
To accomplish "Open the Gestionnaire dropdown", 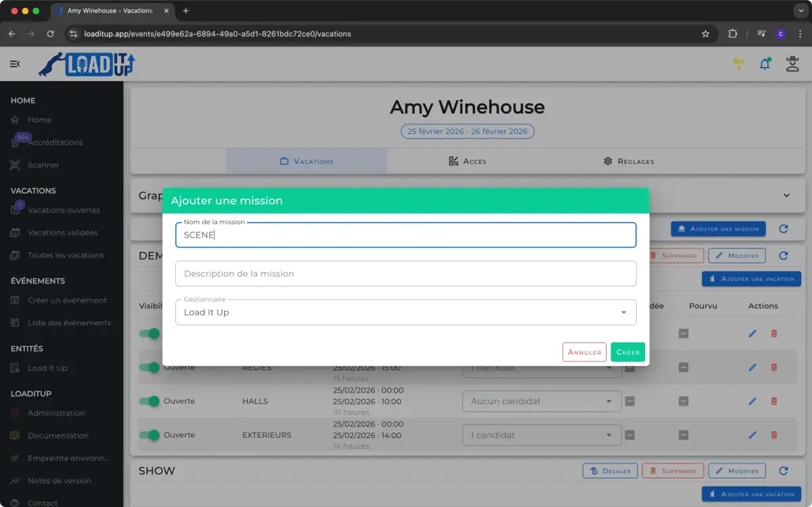I will pyautogui.click(x=405, y=313).
